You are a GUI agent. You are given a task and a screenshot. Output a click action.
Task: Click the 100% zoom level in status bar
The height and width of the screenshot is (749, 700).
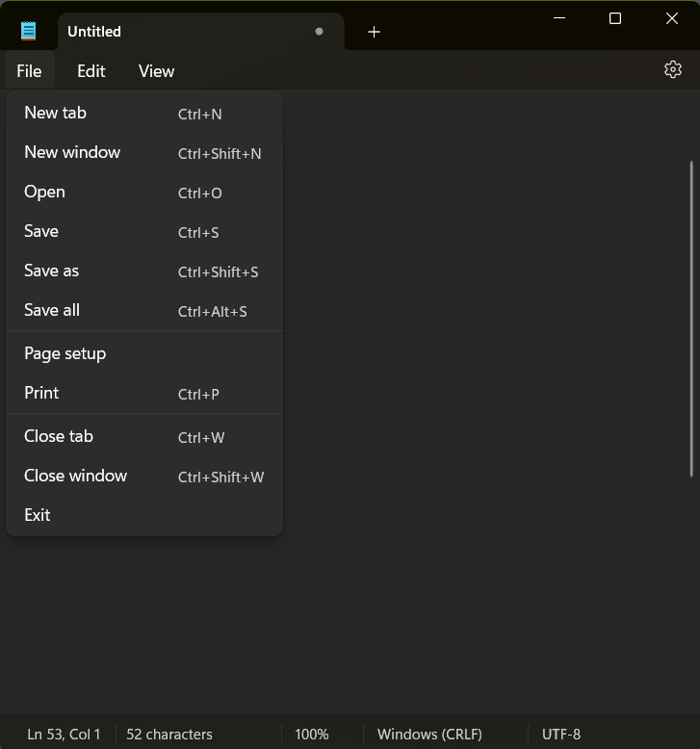(311, 734)
